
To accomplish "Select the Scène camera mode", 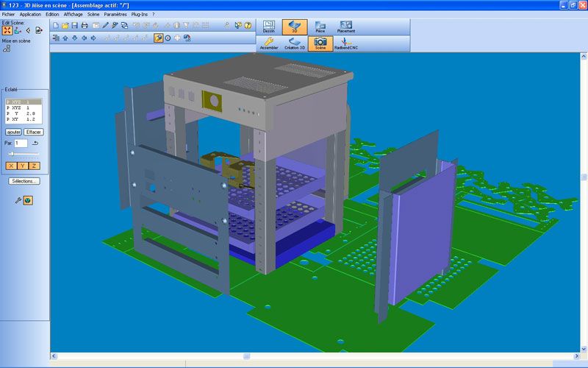I will (320, 43).
